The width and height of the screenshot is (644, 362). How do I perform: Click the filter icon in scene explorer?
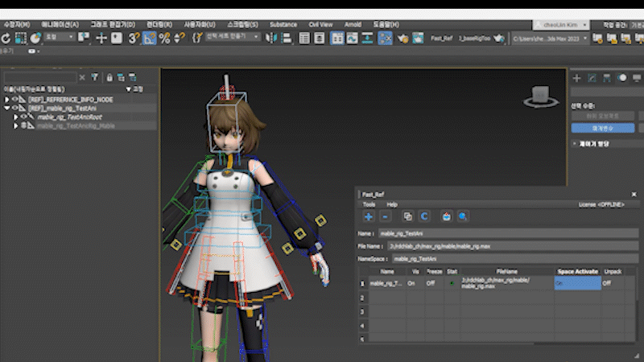(94, 77)
